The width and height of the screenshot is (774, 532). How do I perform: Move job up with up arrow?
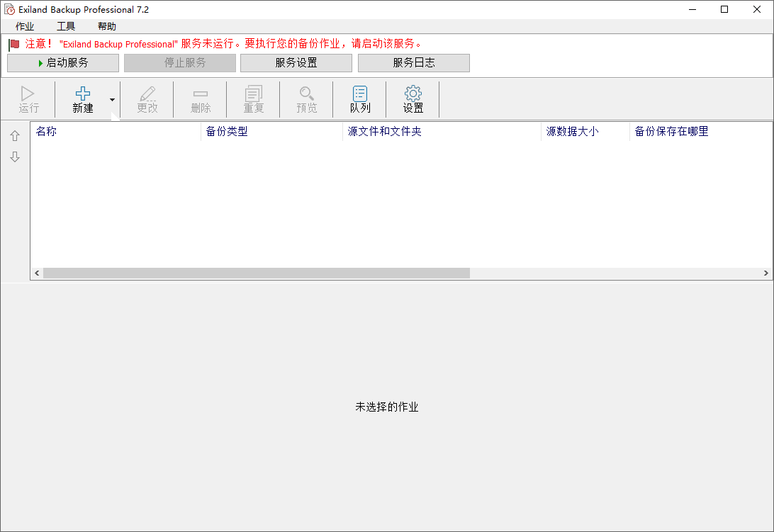coord(15,136)
